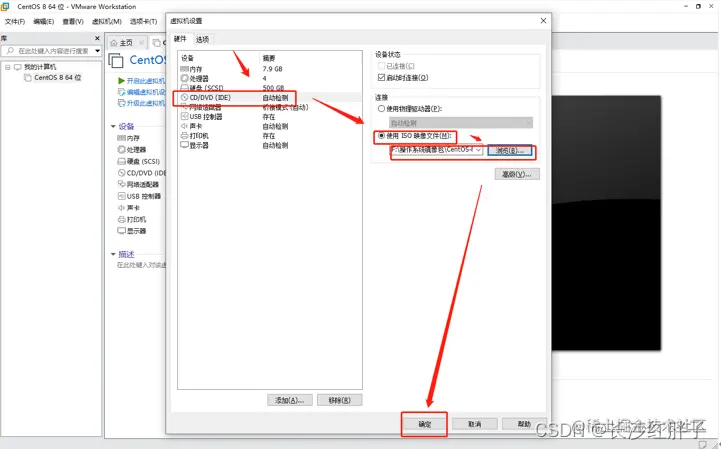Open the 编辑(E) menu
The image size is (721, 449).
[44, 22]
